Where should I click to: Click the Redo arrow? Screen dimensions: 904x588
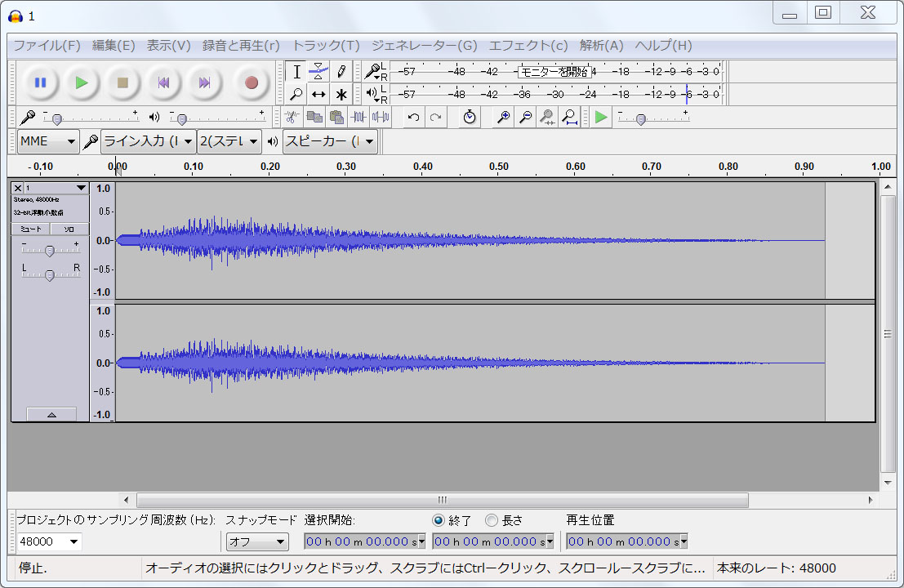point(435,118)
